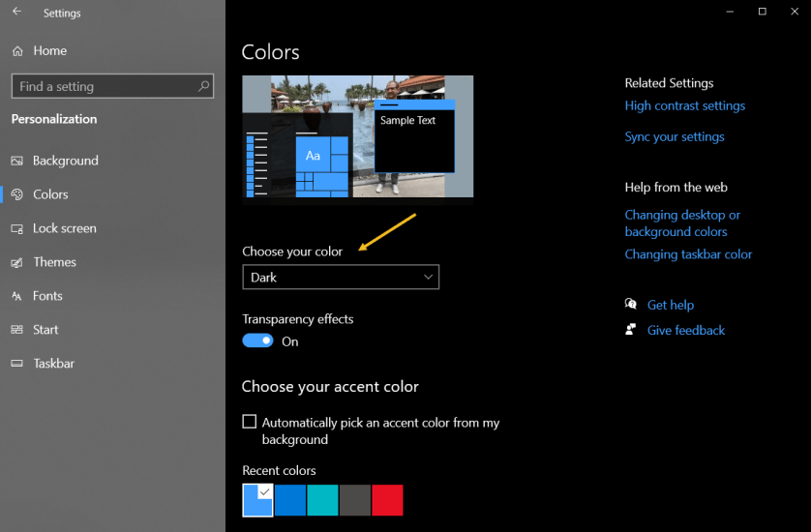Image resolution: width=811 pixels, height=532 pixels.
Task: Turn off Transparency effects toggle
Action: (257, 341)
